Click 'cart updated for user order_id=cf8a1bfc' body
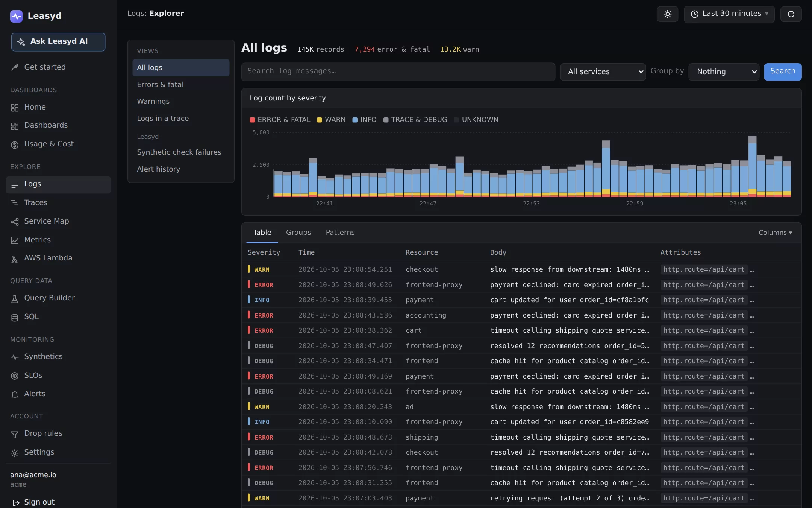Screen dimensions: 812x508 tap(570, 300)
